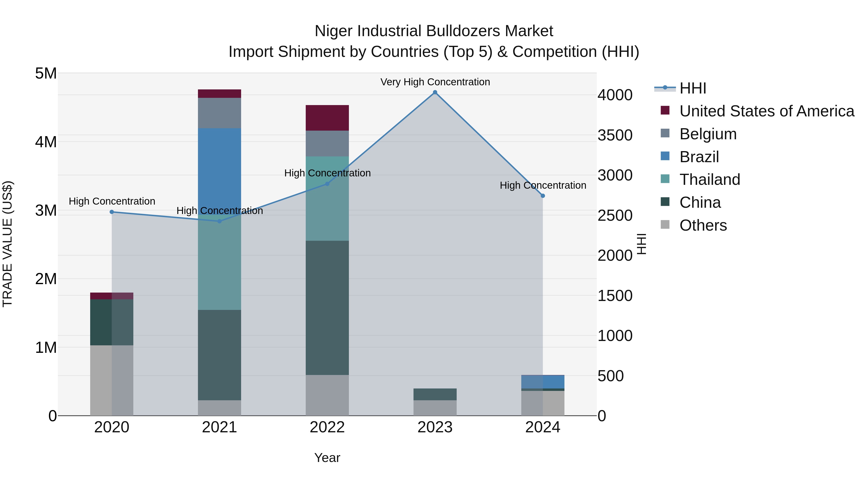The width and height of the screenshot is (868, 488).
Task: Click the Brazil segment of 2024 bar
Action: [543, 382]
